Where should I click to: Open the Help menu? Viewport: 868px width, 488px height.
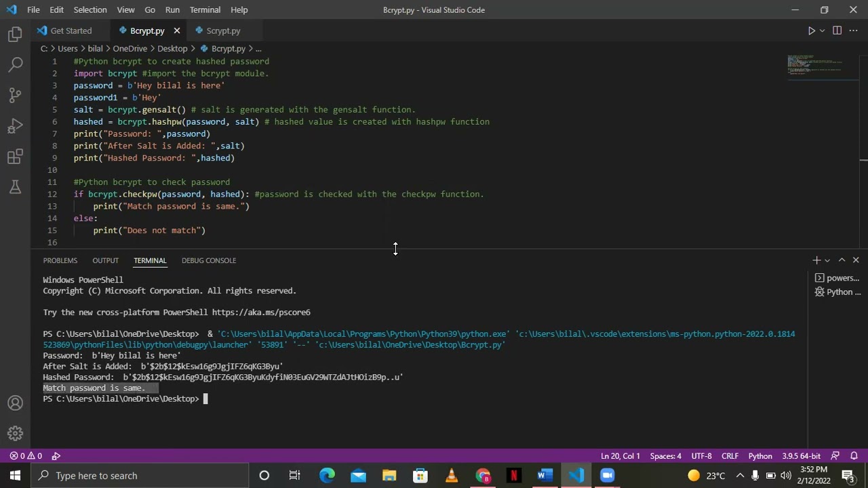coord(239,9)
